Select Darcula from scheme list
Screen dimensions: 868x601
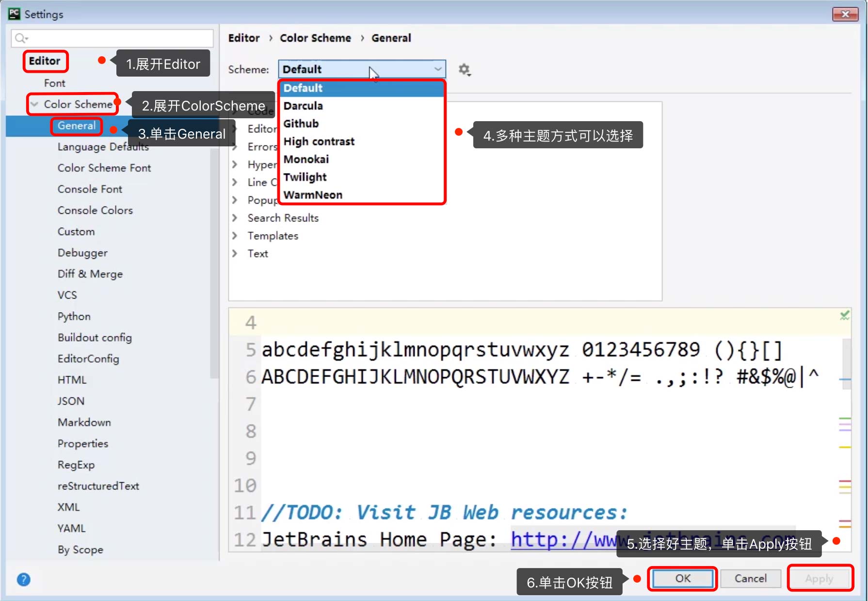click(303, 106)
